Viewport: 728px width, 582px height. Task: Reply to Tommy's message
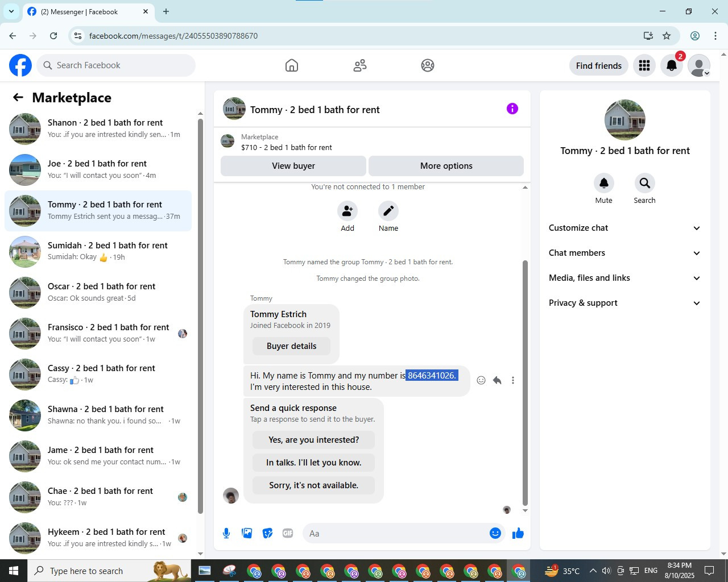coord(497,380)
